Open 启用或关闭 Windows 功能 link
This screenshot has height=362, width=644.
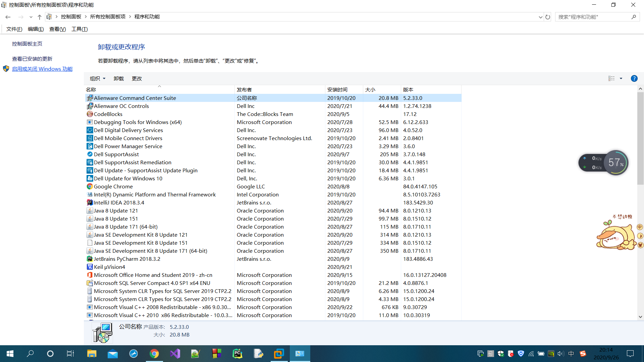tap(42, 69)
